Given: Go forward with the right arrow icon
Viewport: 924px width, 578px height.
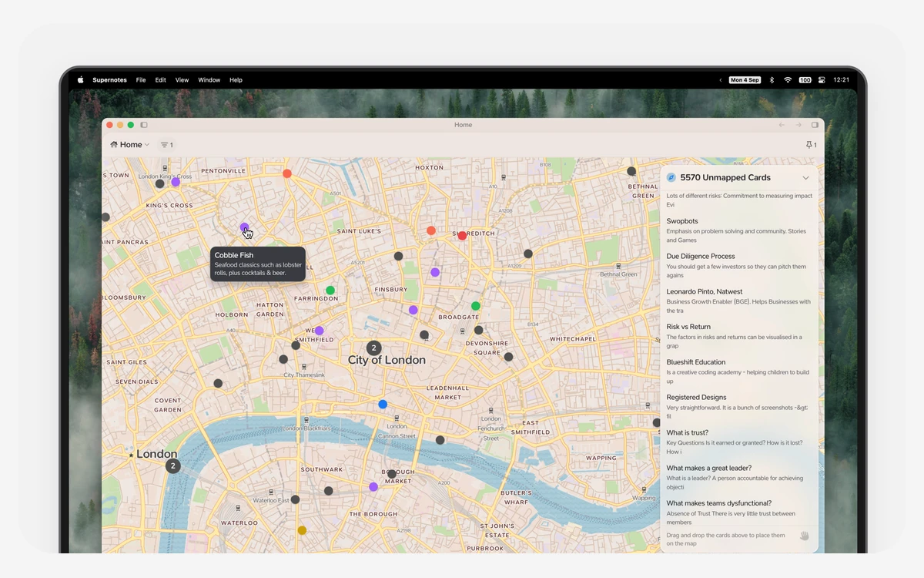Looking at the screenshot, I should click(x=798, y=125).
